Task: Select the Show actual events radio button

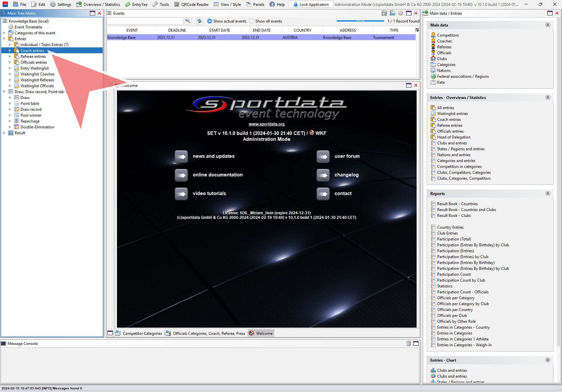Action: [210, 21]
